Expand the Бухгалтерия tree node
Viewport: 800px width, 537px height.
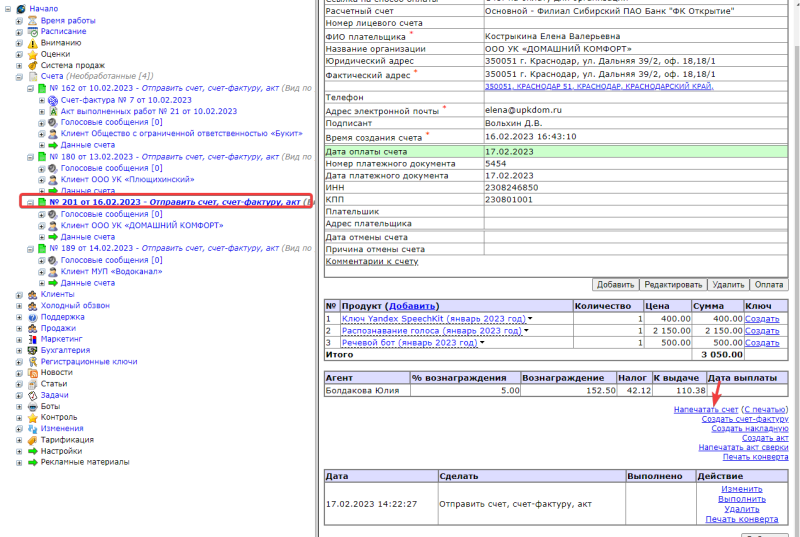pos(19,351)
